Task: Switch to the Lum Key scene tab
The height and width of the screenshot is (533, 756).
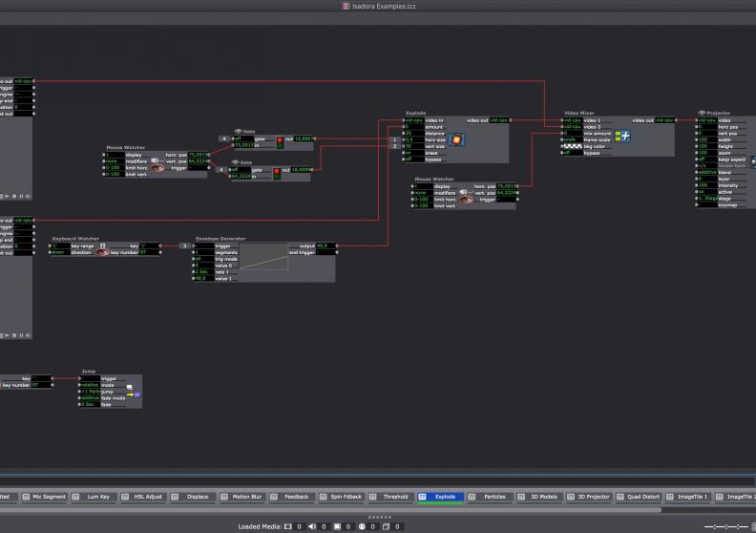Action: pyautogui.click(x=94, y=497)
